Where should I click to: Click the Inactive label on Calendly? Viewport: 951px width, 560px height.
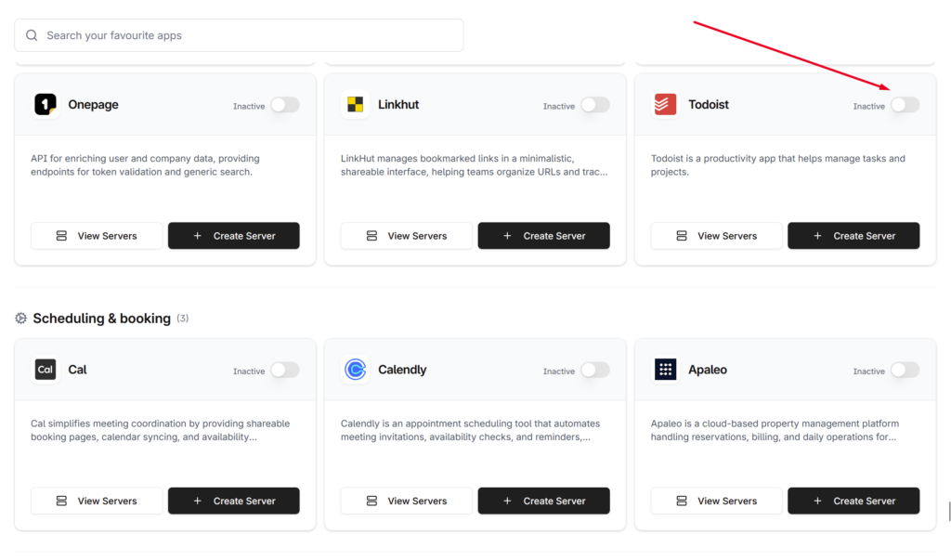[x=558, y=371]
